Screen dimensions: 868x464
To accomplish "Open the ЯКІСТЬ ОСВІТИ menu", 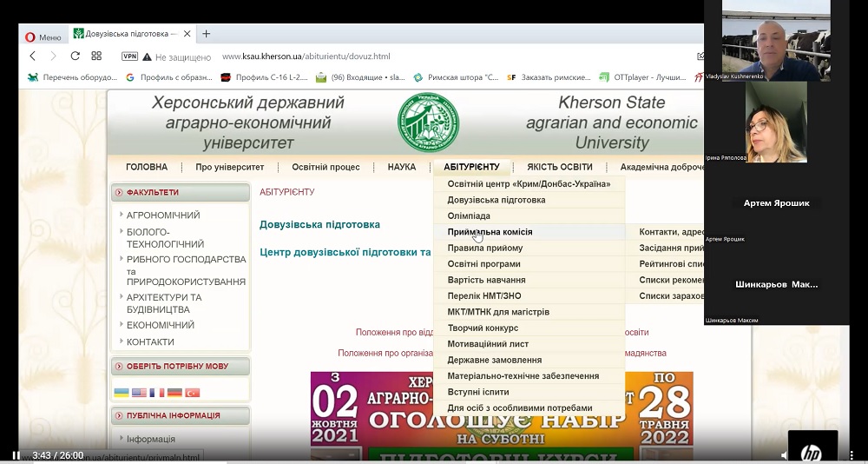I will [x=560, y=167].
